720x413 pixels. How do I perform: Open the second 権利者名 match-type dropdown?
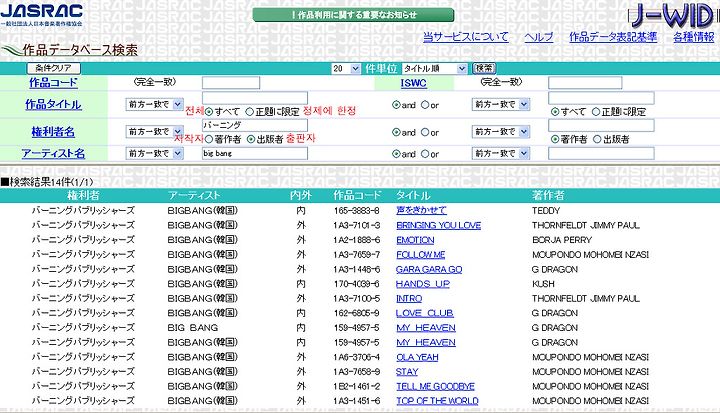coord(501,132)
